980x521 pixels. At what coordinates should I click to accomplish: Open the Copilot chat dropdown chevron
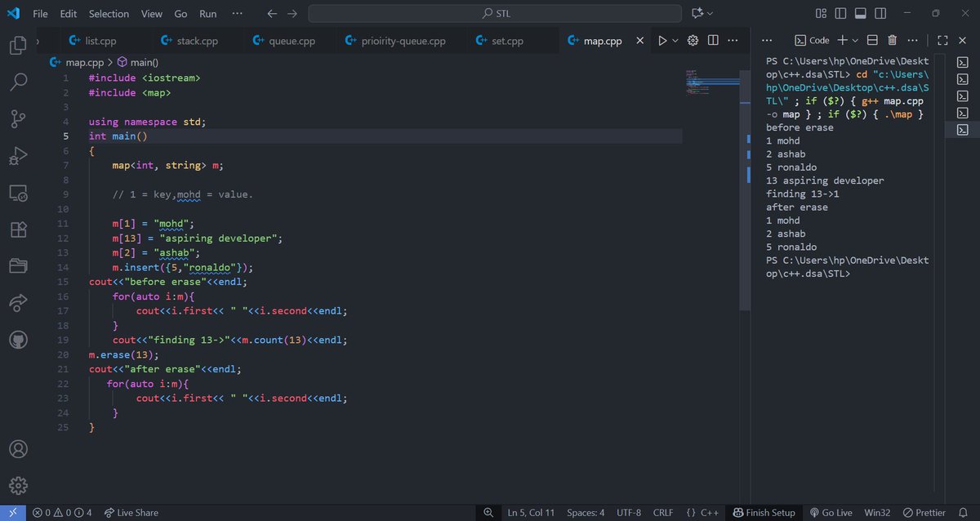coord(710,13)
